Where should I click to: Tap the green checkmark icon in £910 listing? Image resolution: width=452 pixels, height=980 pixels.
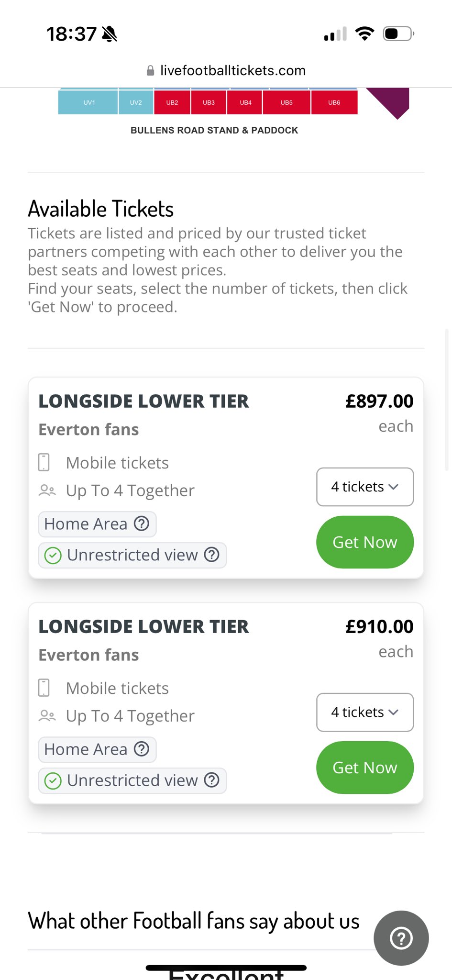(53, 781)
